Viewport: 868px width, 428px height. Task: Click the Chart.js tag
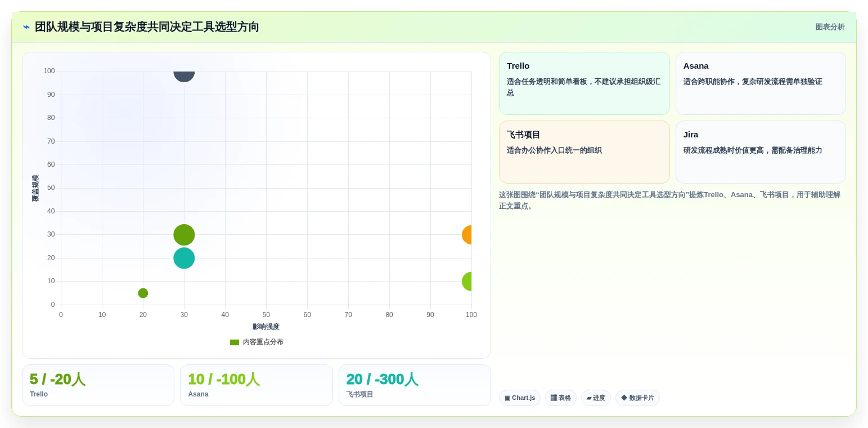(x=520, y=398)
